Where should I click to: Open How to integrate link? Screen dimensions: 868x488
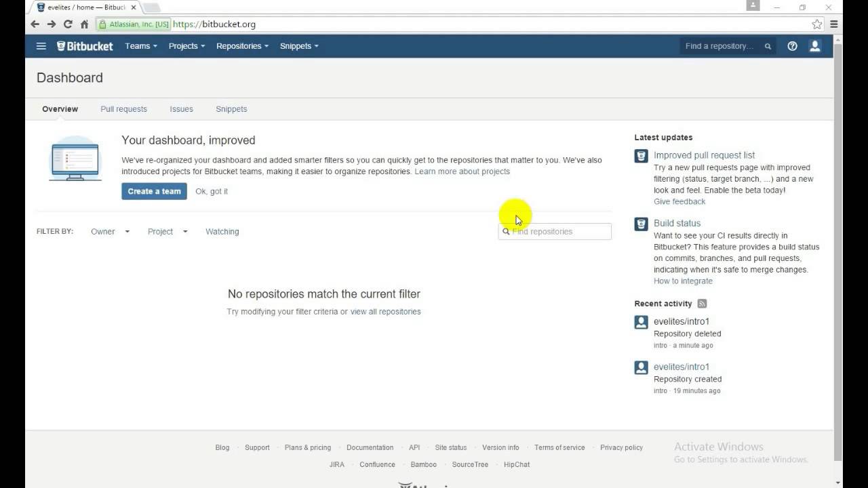(683, 281)
